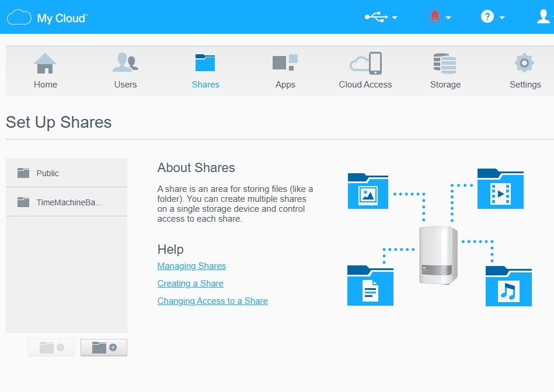Open the Creating a Share help link
Screen dimensions: 554x392
point(190,283)
